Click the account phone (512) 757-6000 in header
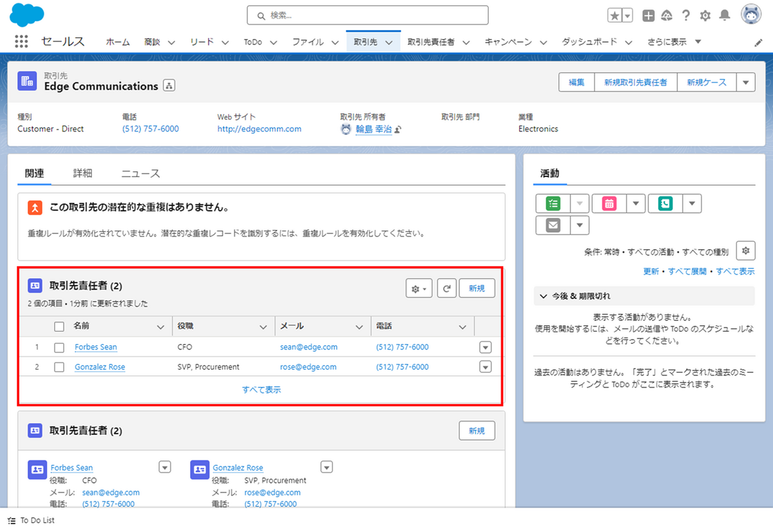This screenshot has height=532, width=773. pos(150,129)
